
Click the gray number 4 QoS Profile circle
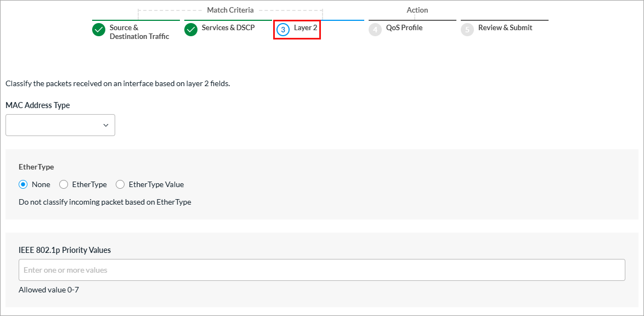coord(375,30)
